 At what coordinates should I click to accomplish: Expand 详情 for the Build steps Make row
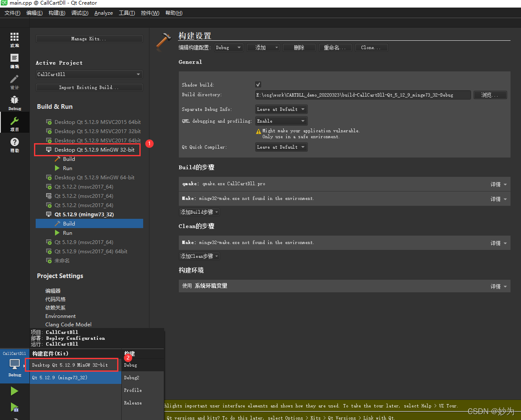[x=498, y=199]
